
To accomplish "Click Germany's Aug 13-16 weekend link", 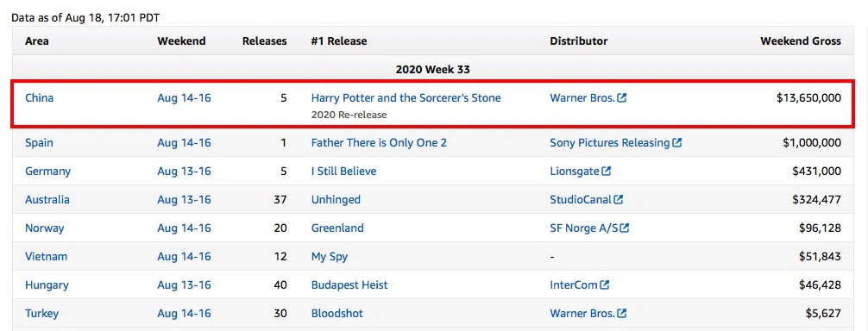I will 184,172.
